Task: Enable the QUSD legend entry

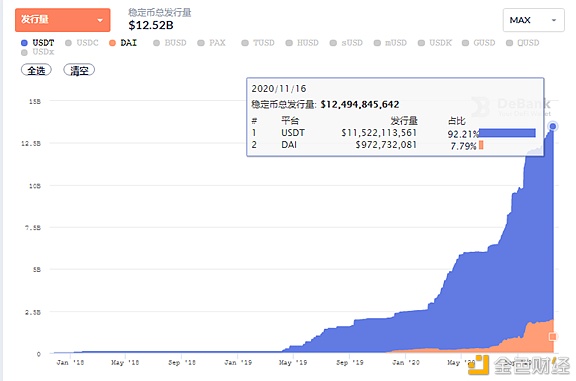Action: pyautogui.click(x=522, y=43)
